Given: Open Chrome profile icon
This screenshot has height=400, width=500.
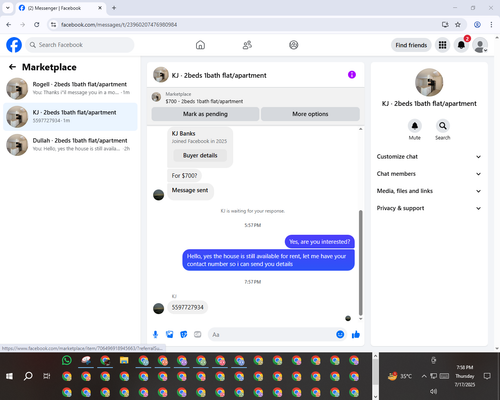Looking at the screenshot, I should [477, 25].
